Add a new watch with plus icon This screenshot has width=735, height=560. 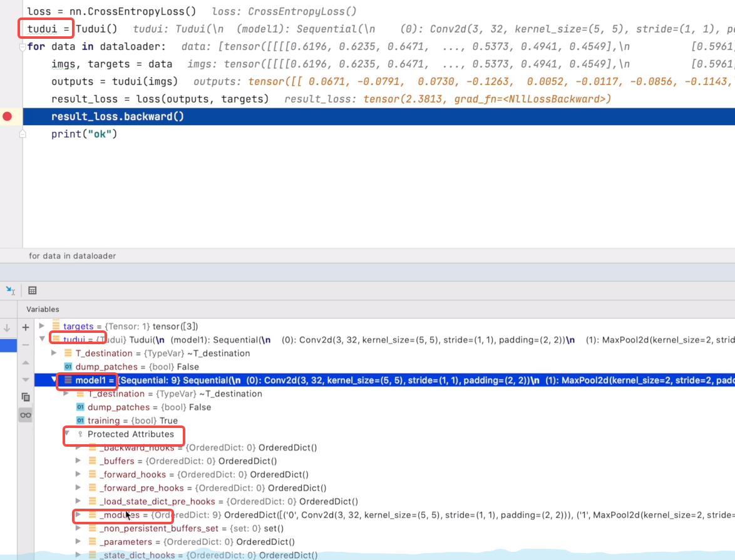[x=26, y=327]
